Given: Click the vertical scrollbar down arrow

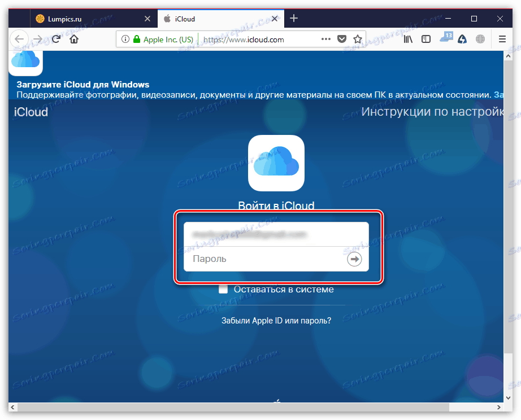Looking at the screenshot, I should pyautogui.click(x=508, y=397).
